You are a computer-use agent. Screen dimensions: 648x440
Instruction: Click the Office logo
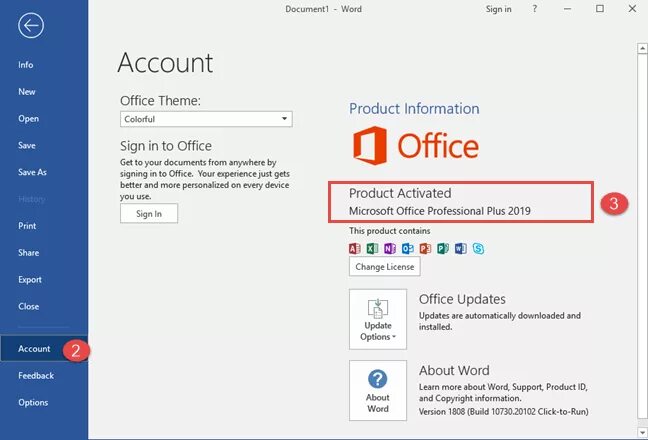point(416,146)
